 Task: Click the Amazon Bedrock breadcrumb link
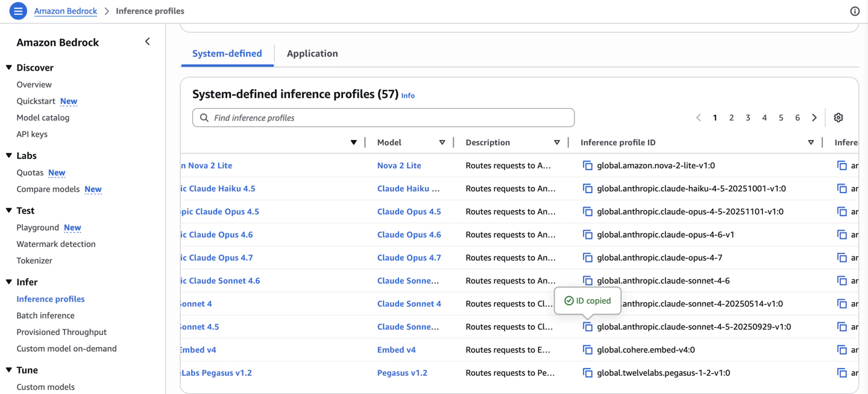[66, 11]
